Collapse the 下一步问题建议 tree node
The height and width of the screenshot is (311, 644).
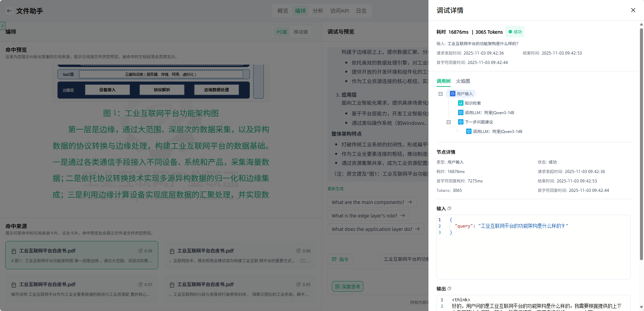pos(449,122)
